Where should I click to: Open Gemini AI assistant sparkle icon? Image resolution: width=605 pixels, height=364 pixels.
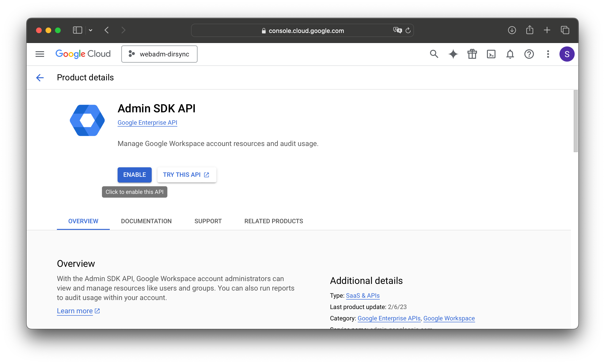[x=453, y=54]
